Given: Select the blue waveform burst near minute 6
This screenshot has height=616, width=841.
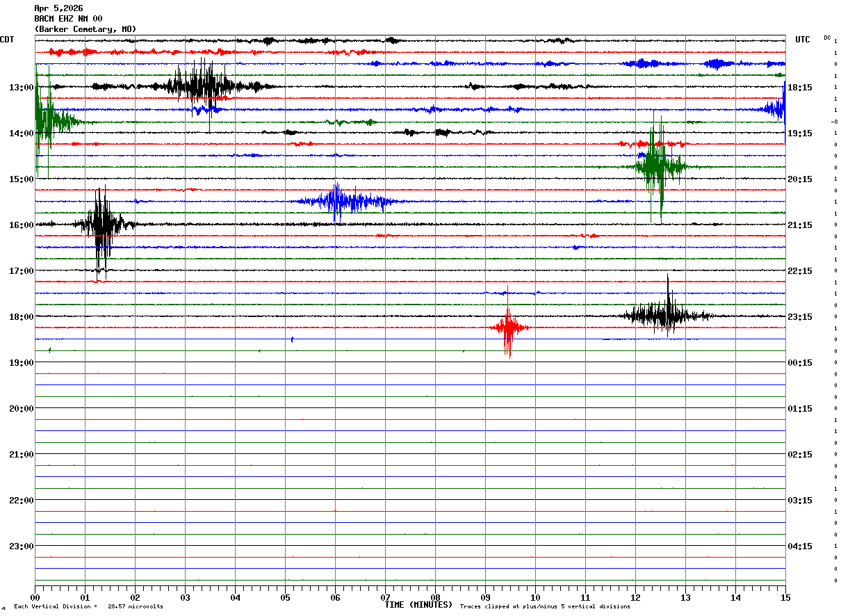Looking at the screenshot, I should pos(338,202).
